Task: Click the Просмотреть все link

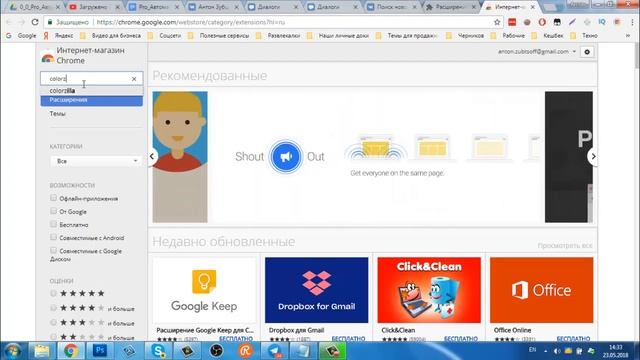Action: [564, 246]
